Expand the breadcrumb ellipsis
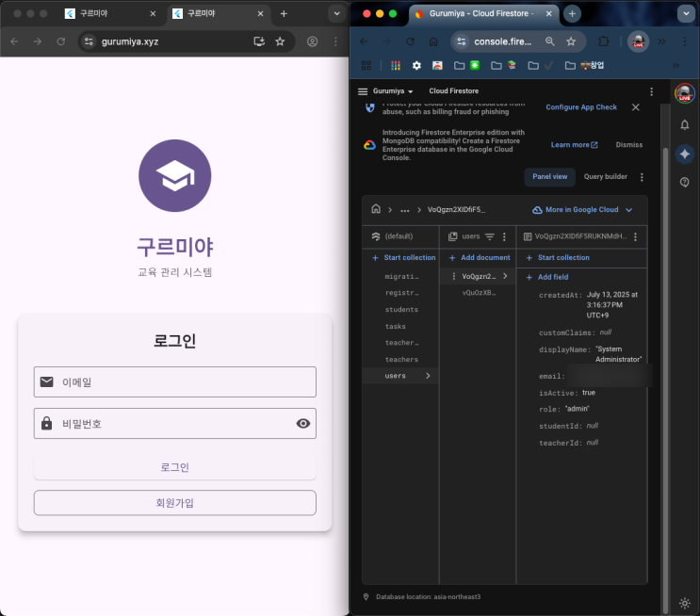This screenshot has height=616, width=700. tap(405, 210)
